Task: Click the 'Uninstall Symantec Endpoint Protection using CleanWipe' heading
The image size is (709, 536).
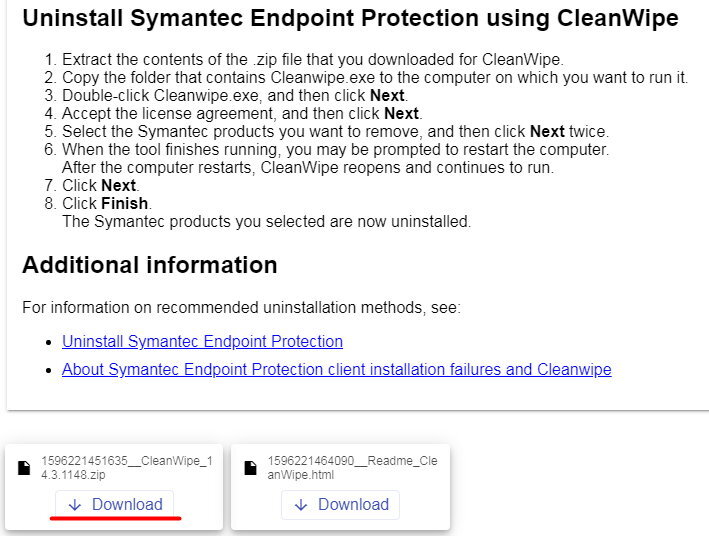Action: pos(350,18)
